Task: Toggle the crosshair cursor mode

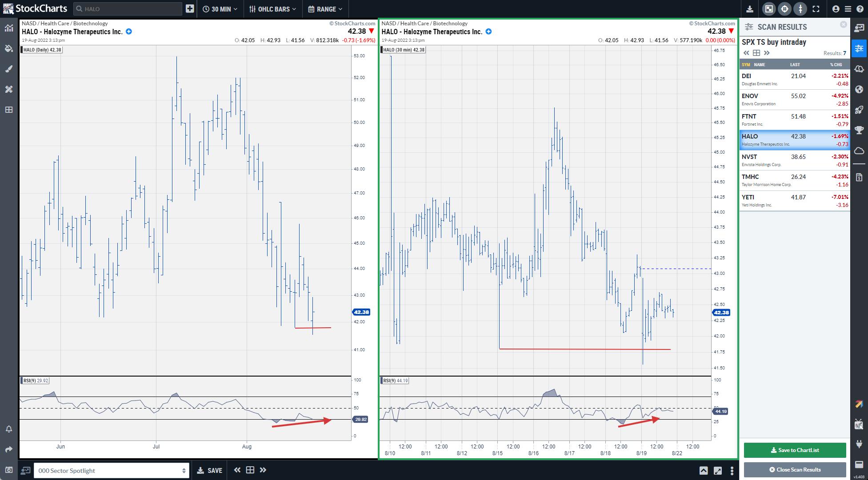Action: 784,9
